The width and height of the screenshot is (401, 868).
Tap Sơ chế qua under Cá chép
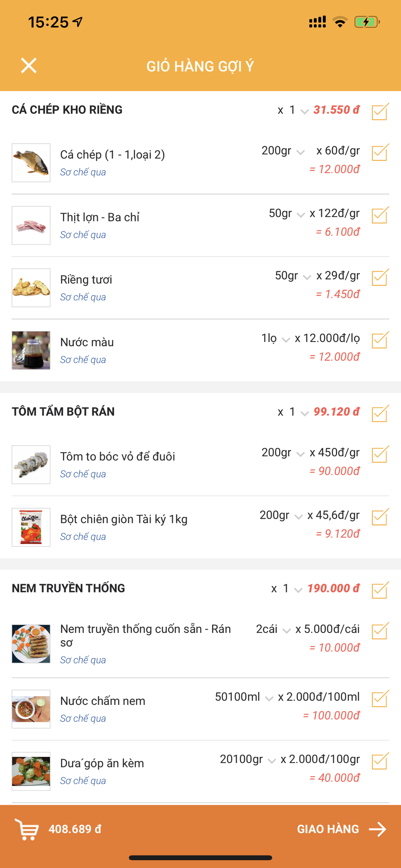point(83,172)
